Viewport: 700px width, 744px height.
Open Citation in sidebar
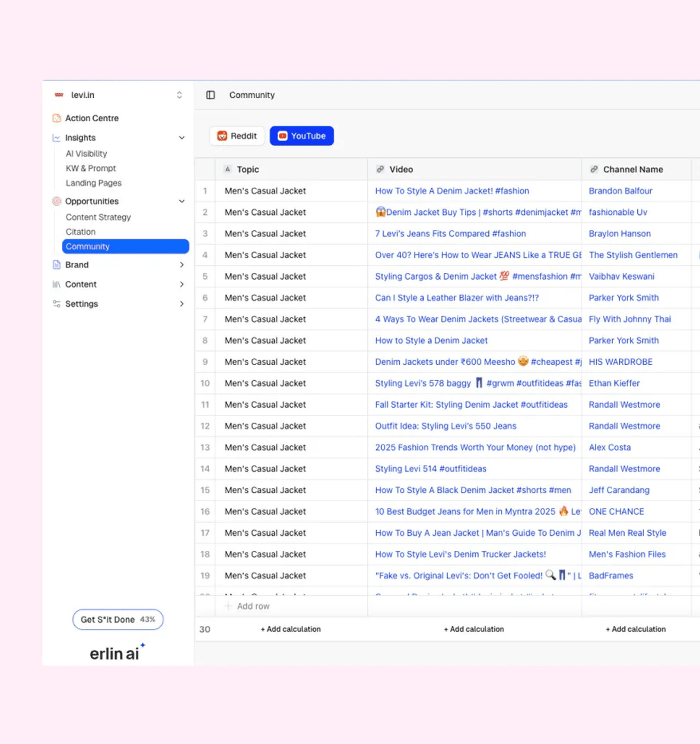pyautogui.click(x=80, y=232)
